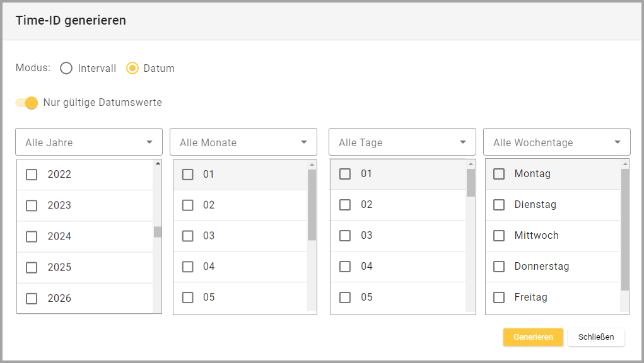This screenshot has height=363, width=644.
Task: Select the Datum mode radio button
Action: (132, 68)
